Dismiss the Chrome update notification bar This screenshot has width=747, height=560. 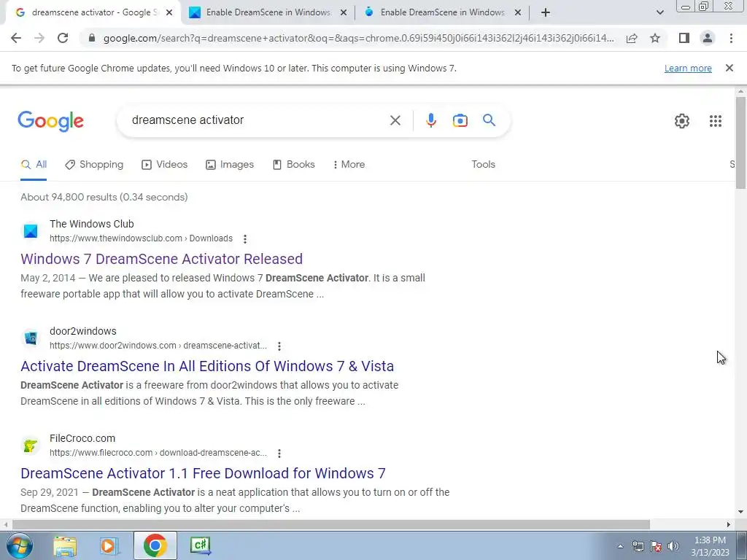pyautogui.click(x=729, y=68)
